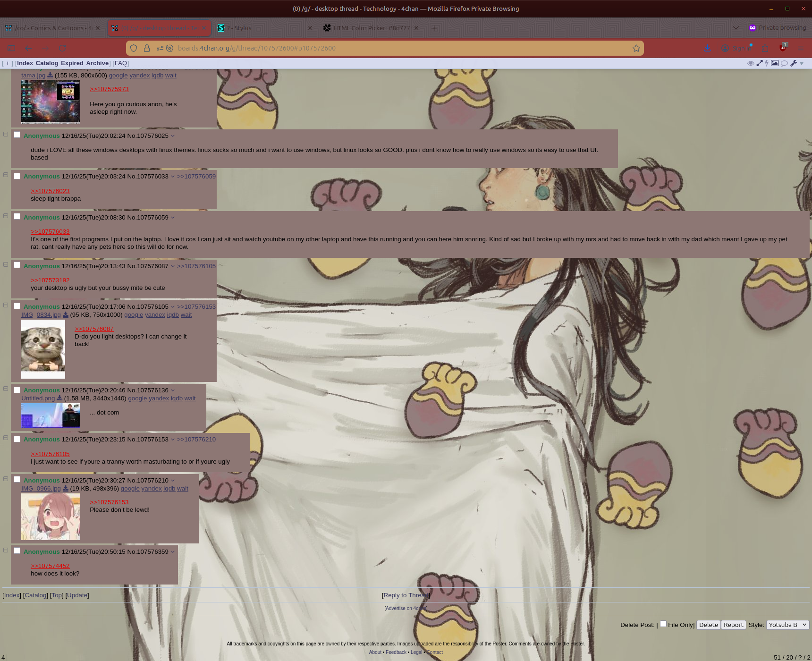Select checkbox for post No.107576033

pos(17,176)
